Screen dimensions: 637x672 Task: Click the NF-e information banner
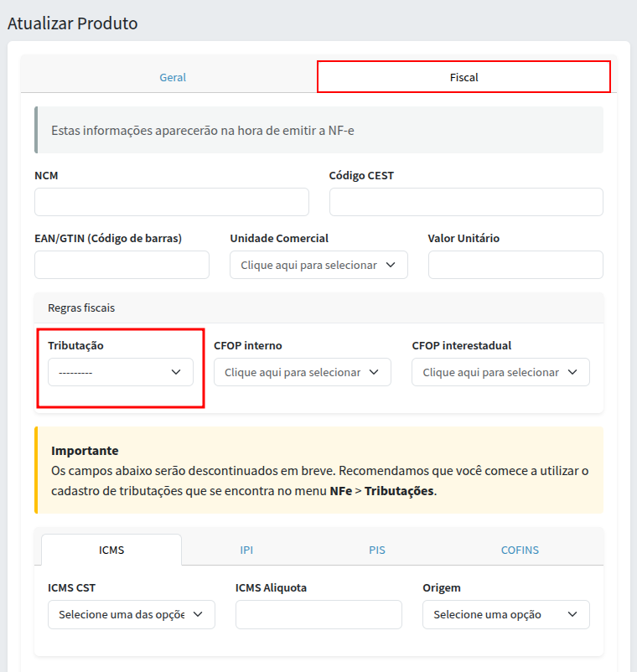click(x=318, y=131)
